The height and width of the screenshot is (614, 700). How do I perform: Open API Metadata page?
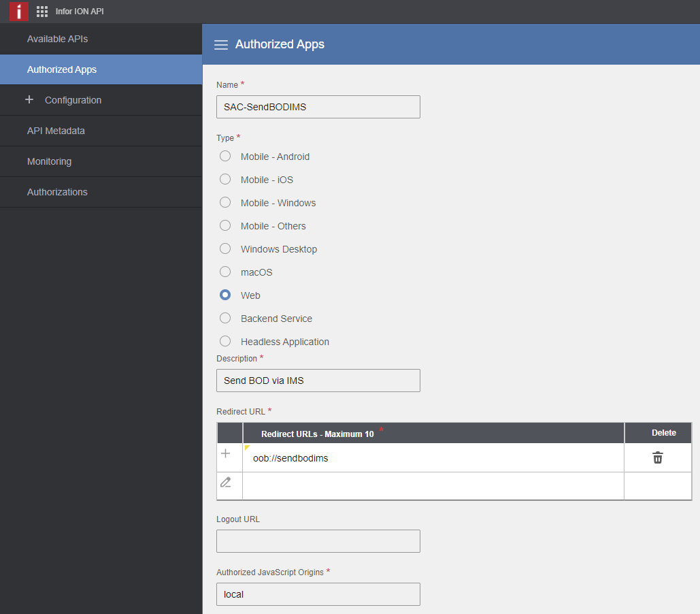pos(56,131)
